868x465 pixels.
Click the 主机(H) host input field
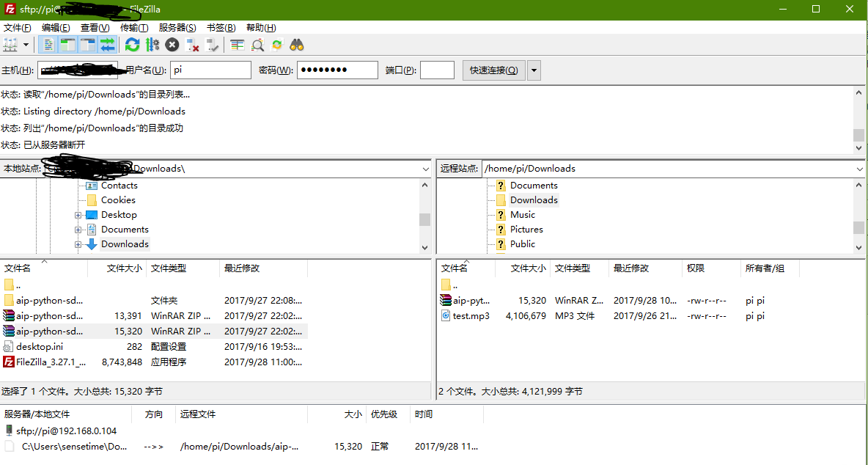78,70
